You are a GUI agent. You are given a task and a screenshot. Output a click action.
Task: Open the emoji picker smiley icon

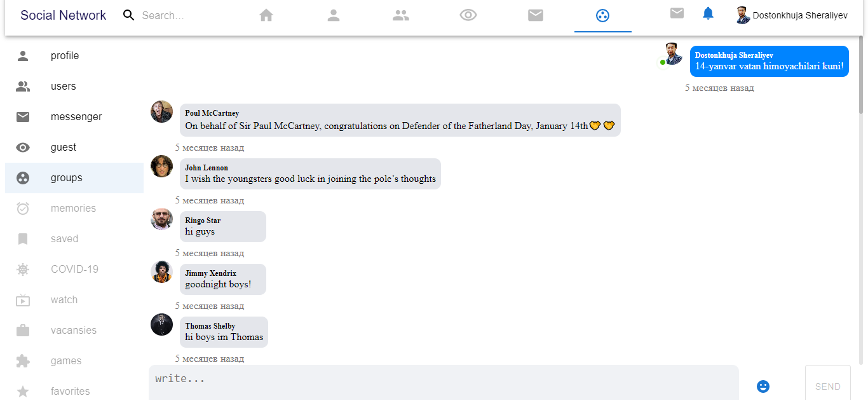(x=763, y=386)
